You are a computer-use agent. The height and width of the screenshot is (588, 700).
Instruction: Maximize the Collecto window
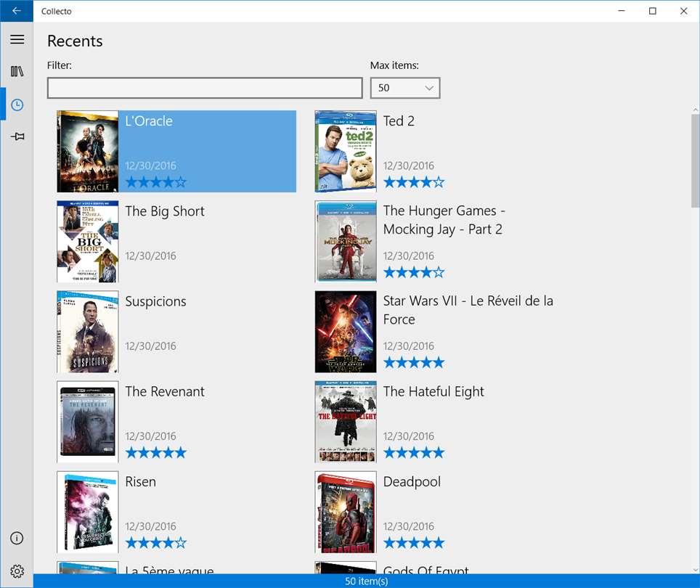[x=652, y=11]
